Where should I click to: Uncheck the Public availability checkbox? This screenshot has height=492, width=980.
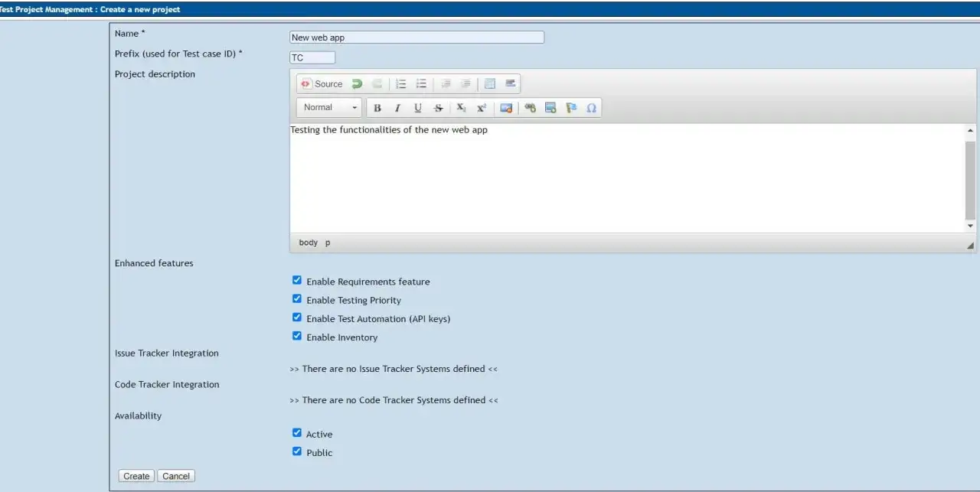pos(297,451)
